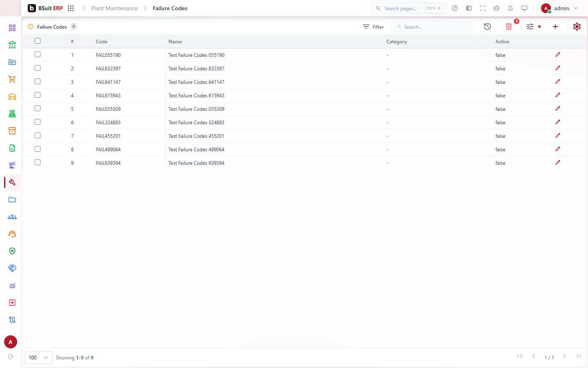Edit the FAIL639394 row with pencil icon
The height and width of the screenshot is (368, 588).
(x=558, y=163)
